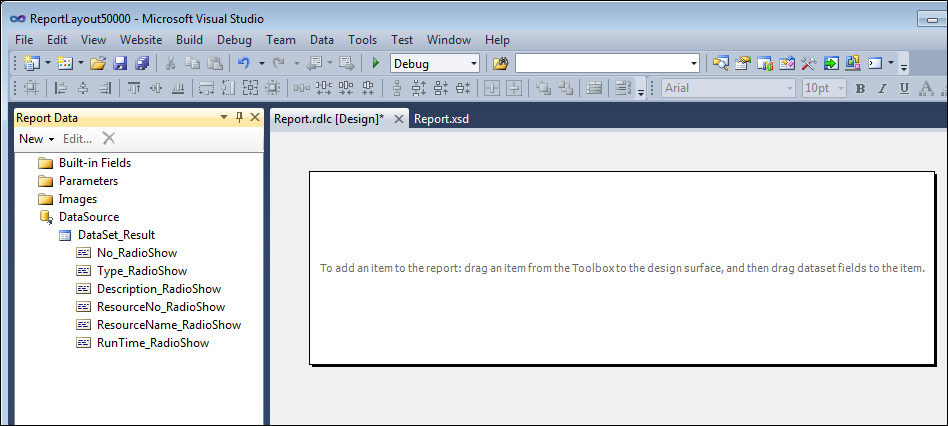This screenshot has width=948, height=426.
Task: Select the Built-in Fields folder
Action: click(x=84, y=163)
